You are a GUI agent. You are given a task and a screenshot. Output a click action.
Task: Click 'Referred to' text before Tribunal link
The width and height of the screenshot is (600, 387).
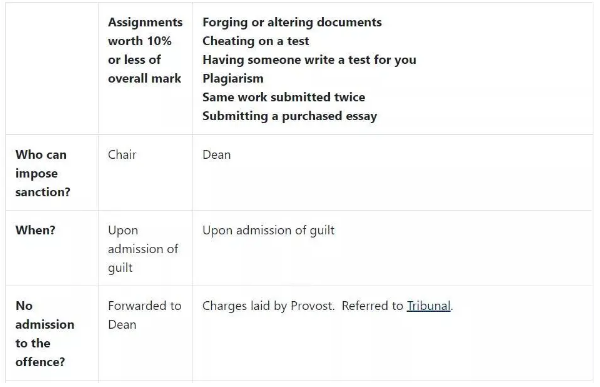coord(372,306)
